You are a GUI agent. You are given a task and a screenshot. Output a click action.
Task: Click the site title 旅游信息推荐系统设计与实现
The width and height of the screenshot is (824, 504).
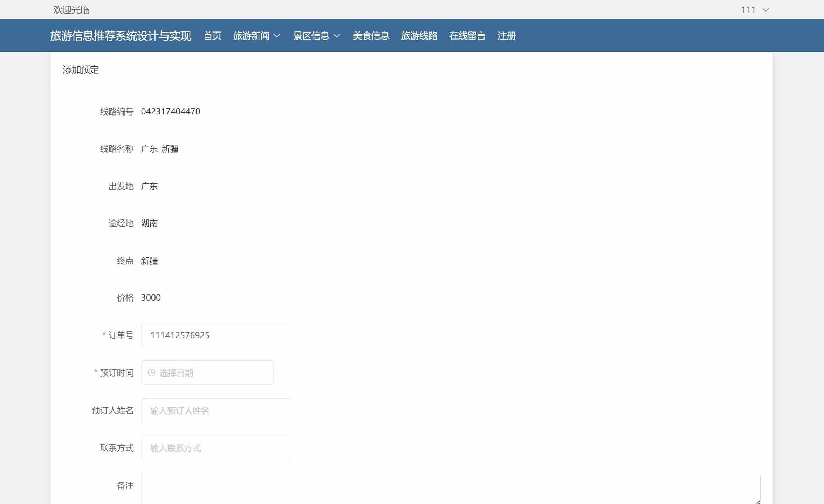coord(121,36)
